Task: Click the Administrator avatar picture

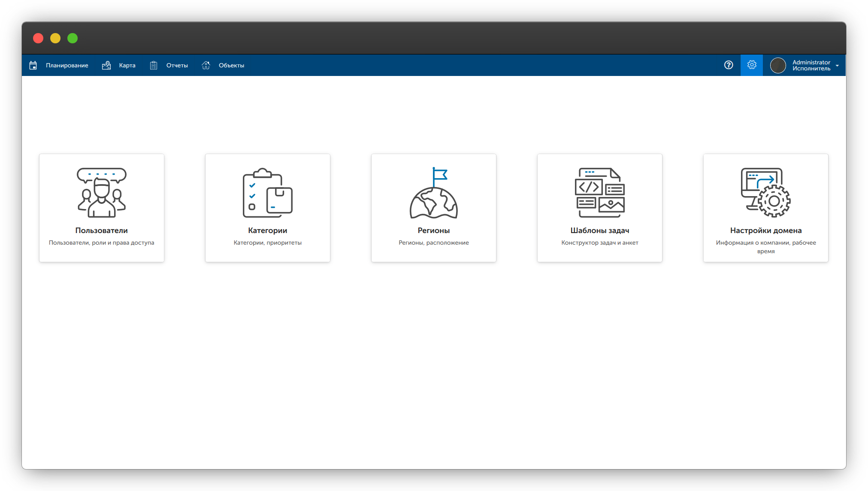Action: click(x=778, y=65)
